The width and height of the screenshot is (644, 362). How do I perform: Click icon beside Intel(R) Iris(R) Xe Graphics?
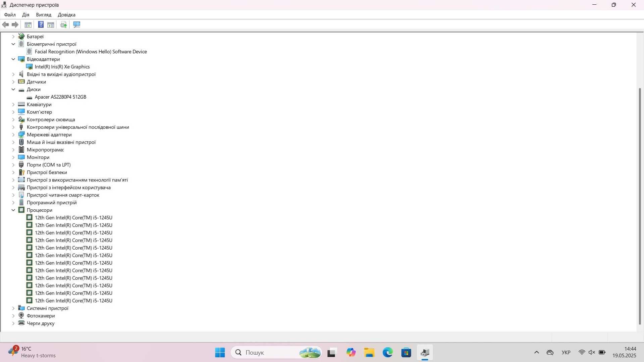click(30, 67)
